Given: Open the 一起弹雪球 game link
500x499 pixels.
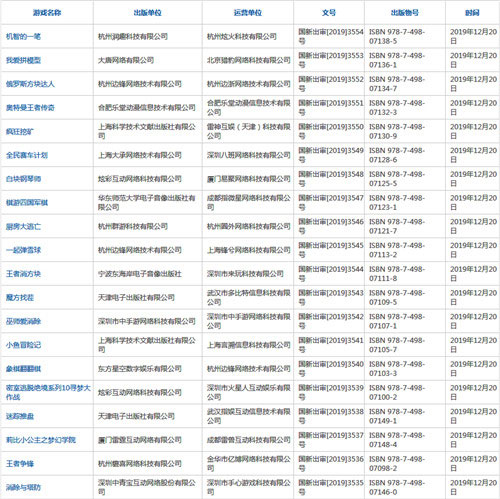Looking at the screenshot, I should point(23,250).
